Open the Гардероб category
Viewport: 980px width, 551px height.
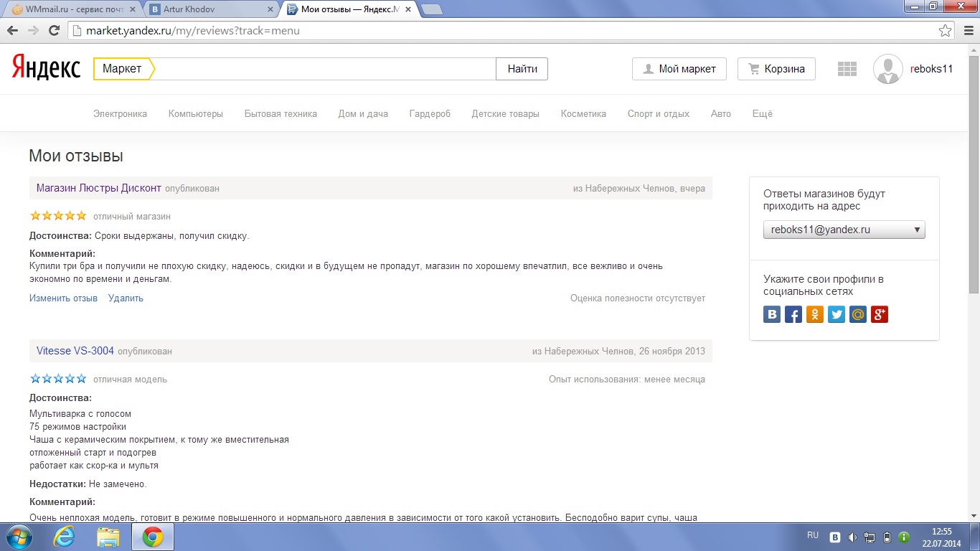[430, 113]
